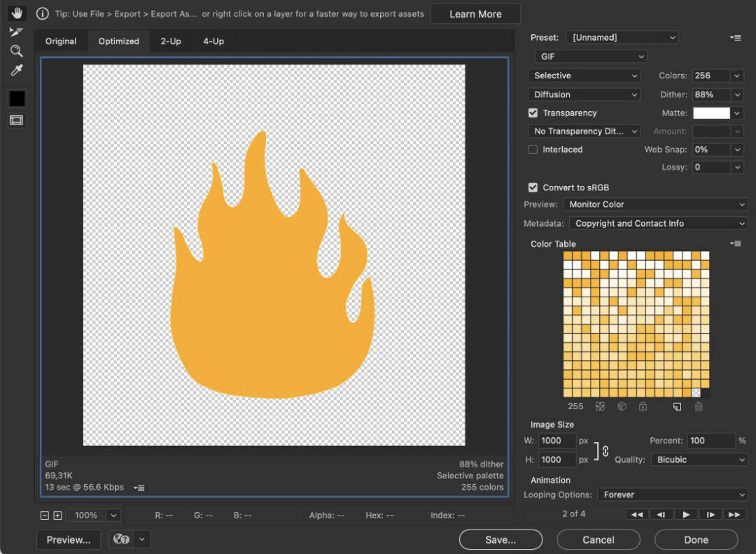Click the image Width input field
This screenshot has width=756, height=554.
[x=557, y=440]
